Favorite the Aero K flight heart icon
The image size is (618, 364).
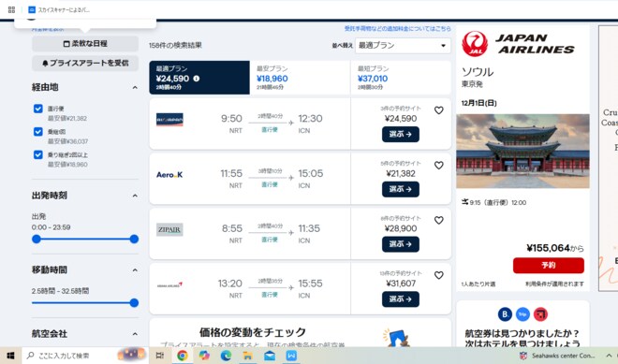coord(438,166)
